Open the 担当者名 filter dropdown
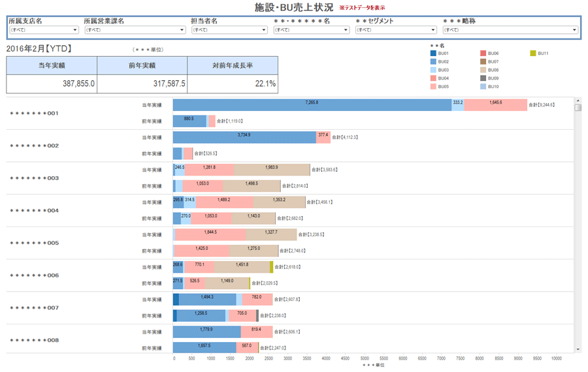 coord(229,30)
